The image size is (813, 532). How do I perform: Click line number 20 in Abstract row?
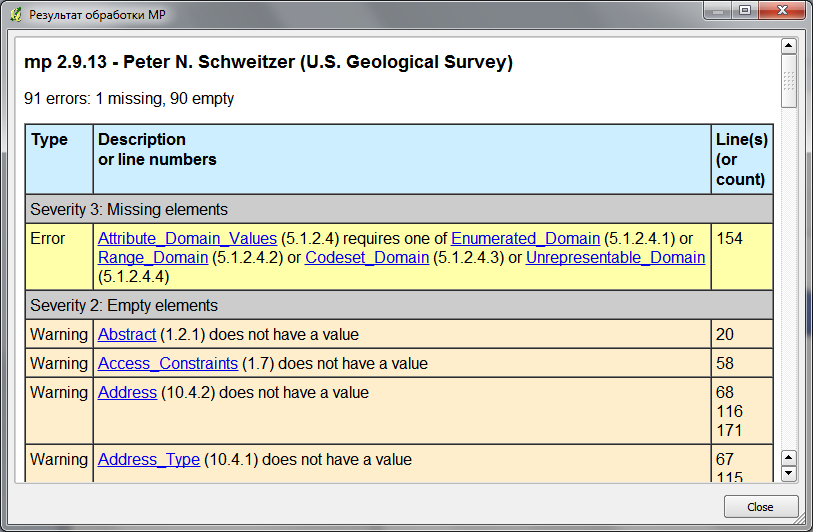pyautogui.click(x=725, y=334)
